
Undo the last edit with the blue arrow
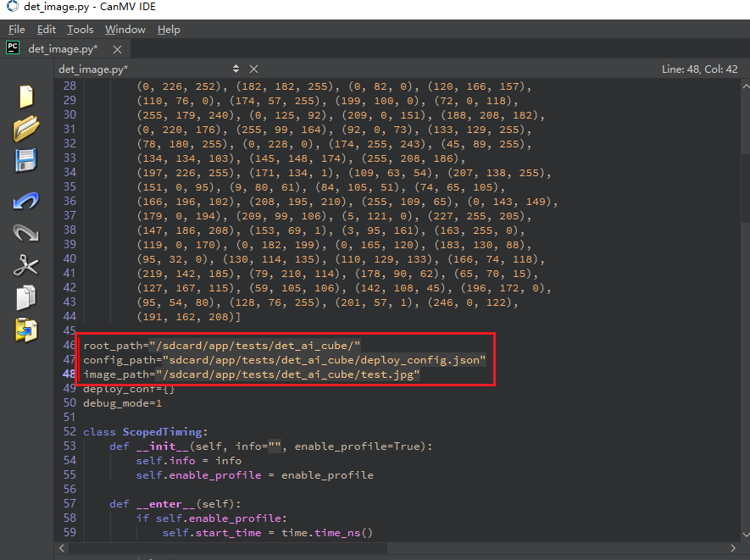pos(25,201)
